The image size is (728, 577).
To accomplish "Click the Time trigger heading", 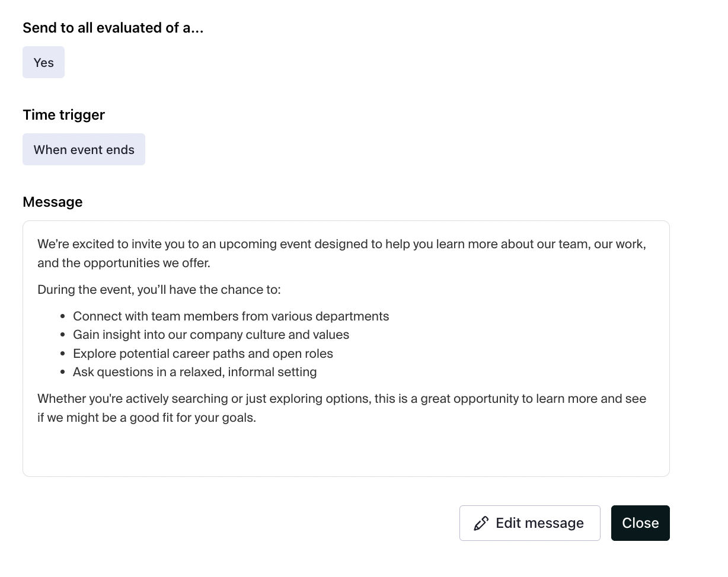I will pos(63,115).
